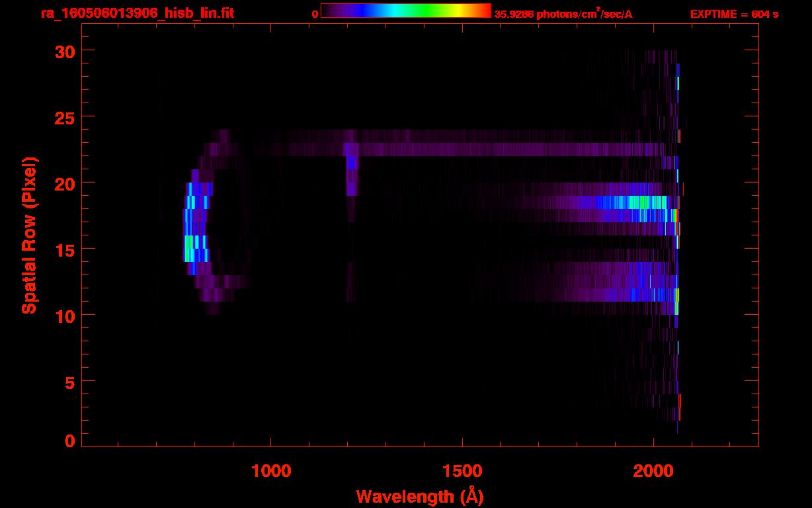The image size is (812, 508).
Task: Click the blue emission line near 1216 Å at row 21
Action: (352, 163)
